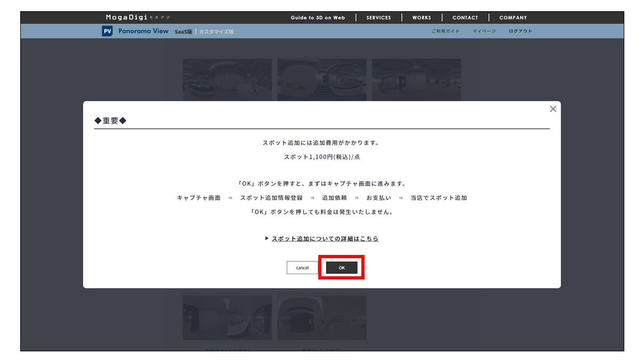Open Guide to 3D on Web menu
The width and height of the screenshot is (644, 362).
pos(318,18)
